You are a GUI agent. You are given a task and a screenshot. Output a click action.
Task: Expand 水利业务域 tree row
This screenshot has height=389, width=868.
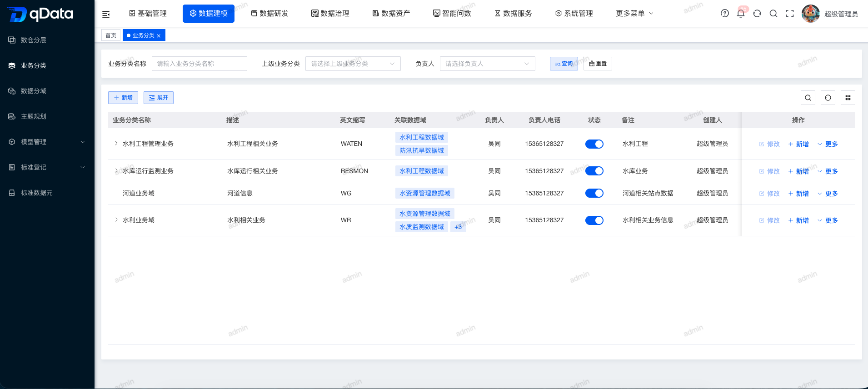point(116,220)
